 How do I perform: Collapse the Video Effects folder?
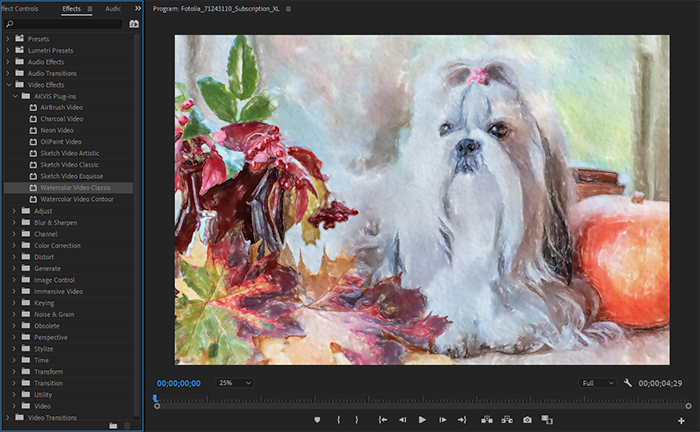tap(9, 85)
